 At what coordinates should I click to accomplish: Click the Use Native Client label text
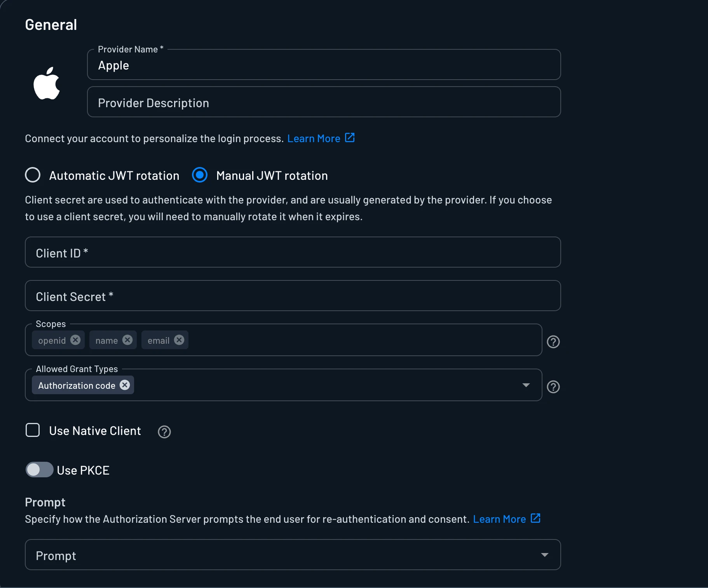coord(95,431)
